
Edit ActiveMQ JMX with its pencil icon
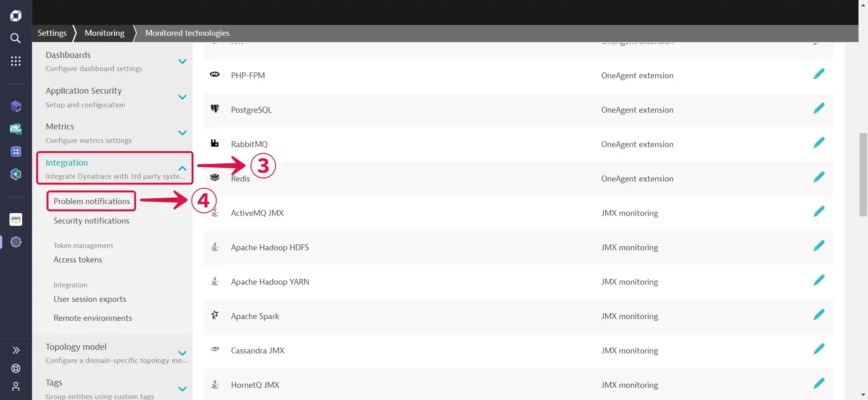point(819,212)
